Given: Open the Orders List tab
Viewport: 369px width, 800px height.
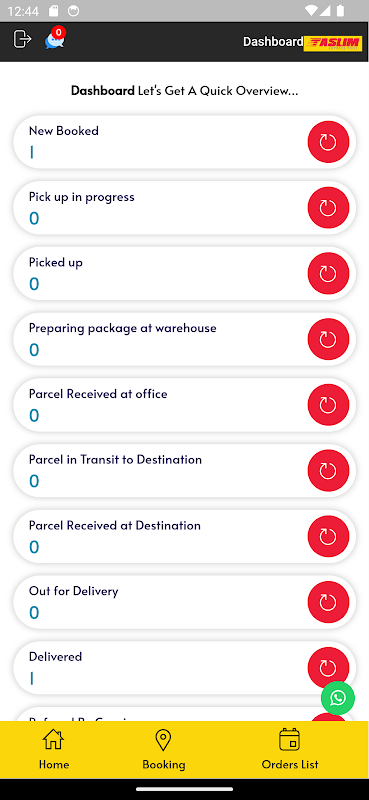Looking at the screenshot, I should [290, 749].
